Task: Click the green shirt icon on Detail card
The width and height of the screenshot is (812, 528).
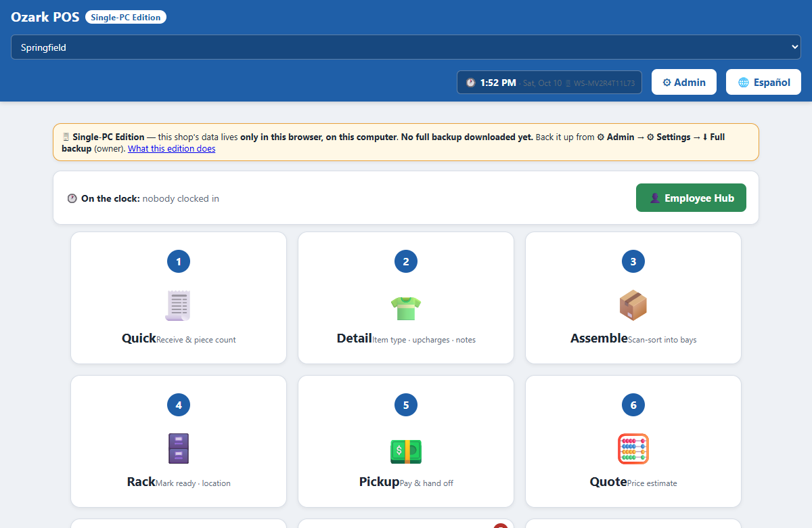Action: tap(406, 307)
